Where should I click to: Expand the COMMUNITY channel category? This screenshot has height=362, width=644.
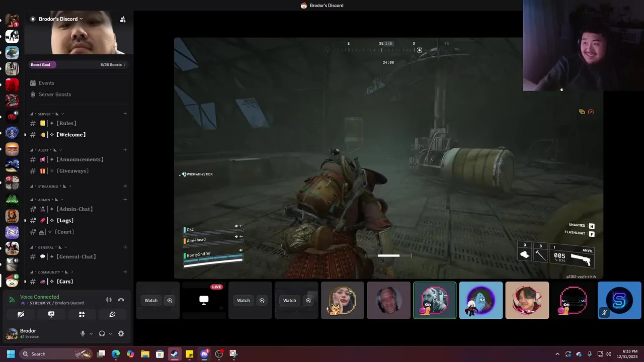(51, 272)
